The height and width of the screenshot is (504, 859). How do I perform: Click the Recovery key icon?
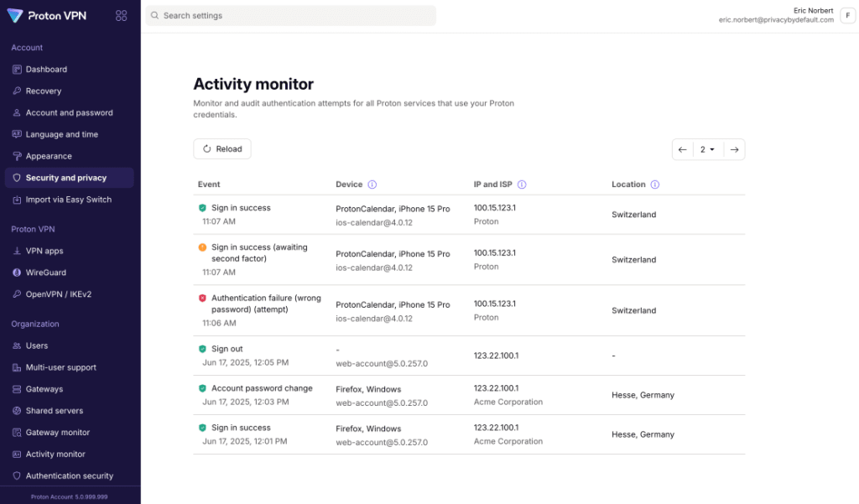[17, 91]
